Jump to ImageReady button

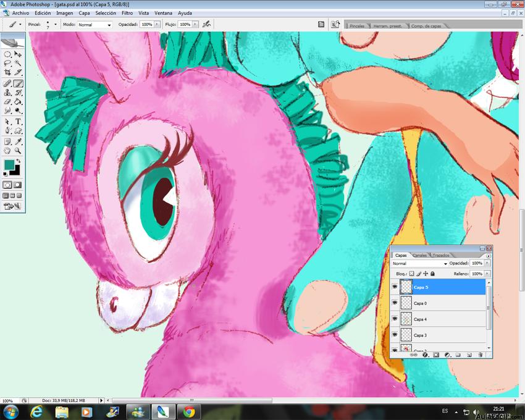[x=12, y=206]
